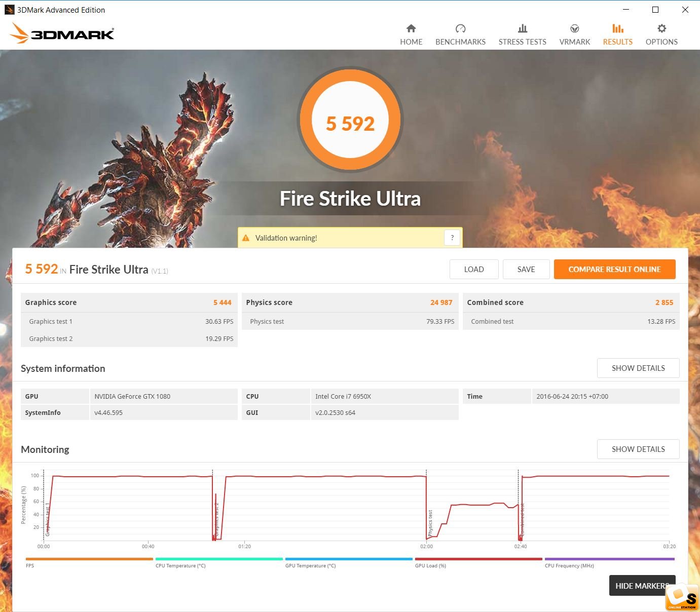700x612 pixels.
Task: Click COMPARE RESULT ONLINE
Action: (614, 270)
